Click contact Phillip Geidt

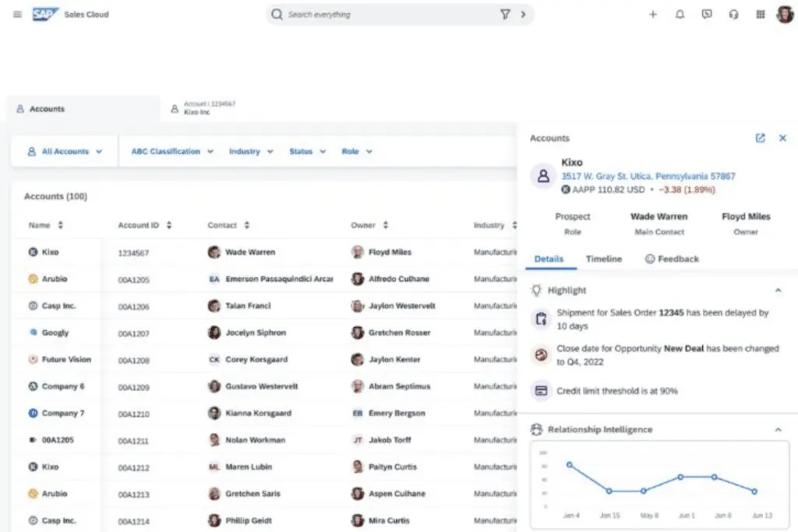click(249, 520)
